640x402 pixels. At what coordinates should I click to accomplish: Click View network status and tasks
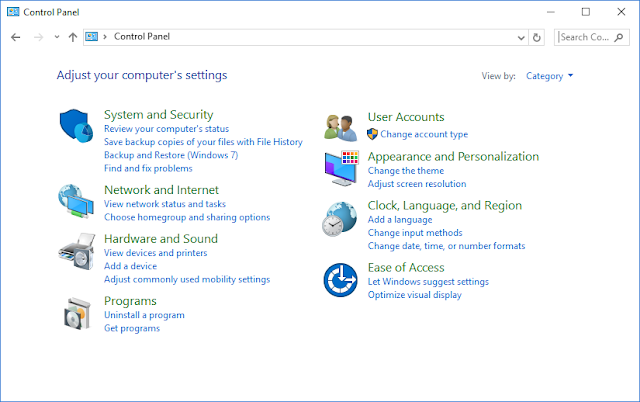pos(165,204)
